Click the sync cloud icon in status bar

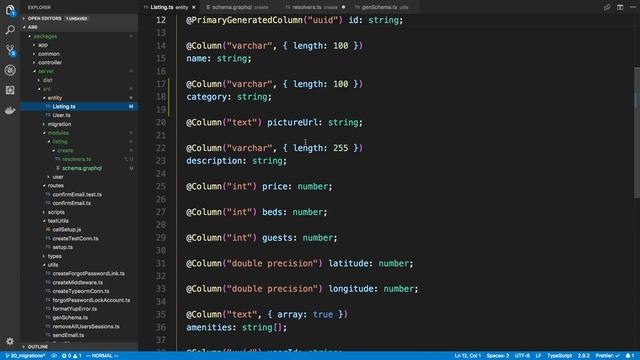click(x=54, y=356)
